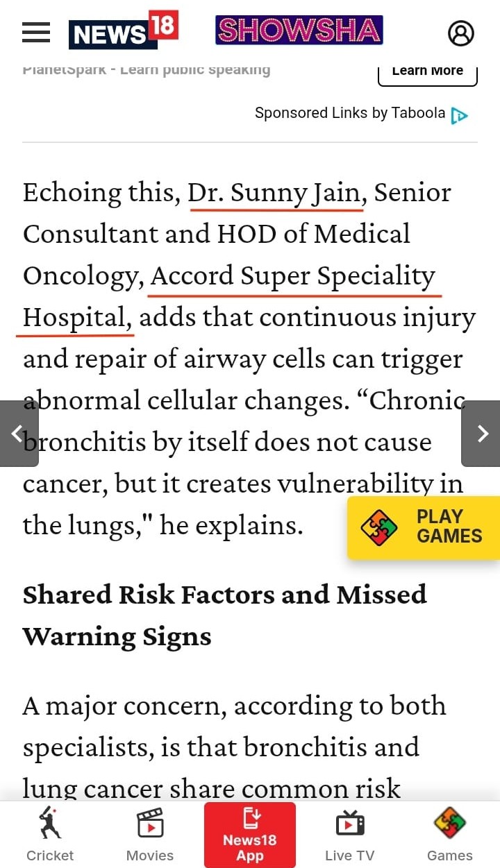Go to next article arrow
Image resolution: width=500 pixels, height=868 pixels.
[x=481, y=434]
